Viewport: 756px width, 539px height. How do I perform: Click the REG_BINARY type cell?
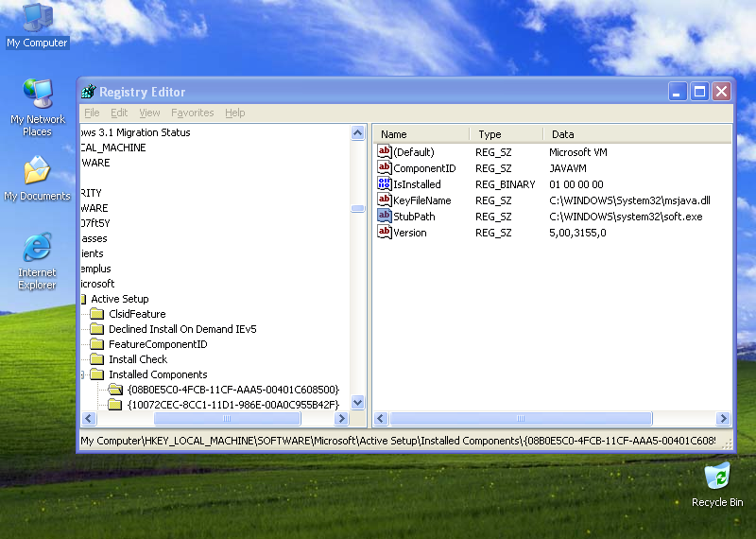point(505,184)
